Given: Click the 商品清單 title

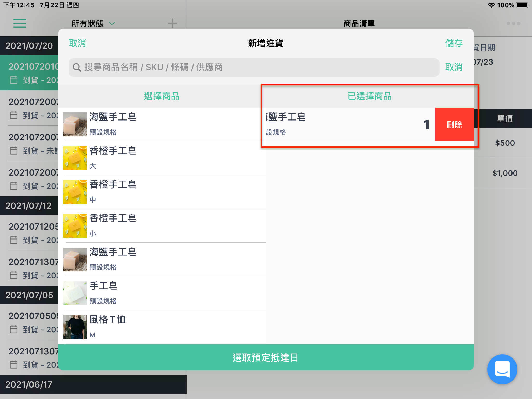Looking at the screenshot, I should (x=359, y=24).
